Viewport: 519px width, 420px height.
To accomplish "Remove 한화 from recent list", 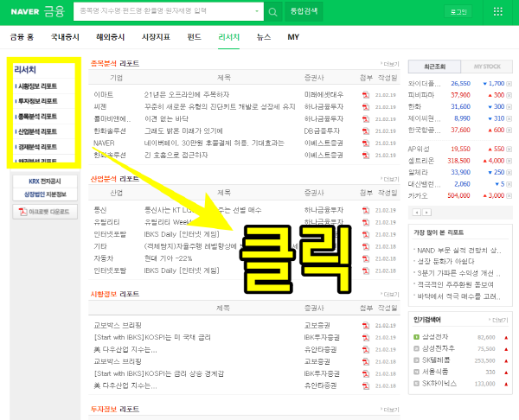I will pyautogui.click(x=509, y=107).
